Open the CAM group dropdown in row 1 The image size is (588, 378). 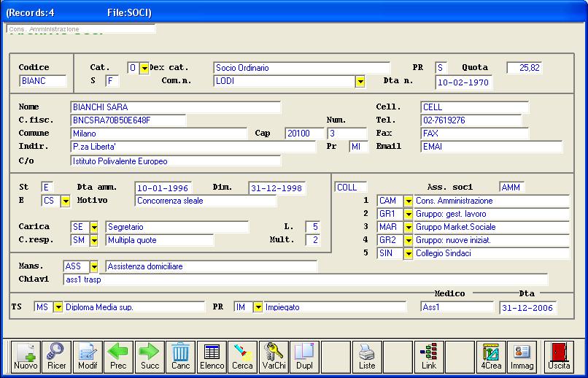pyautogui.click(x=408, y=201)
